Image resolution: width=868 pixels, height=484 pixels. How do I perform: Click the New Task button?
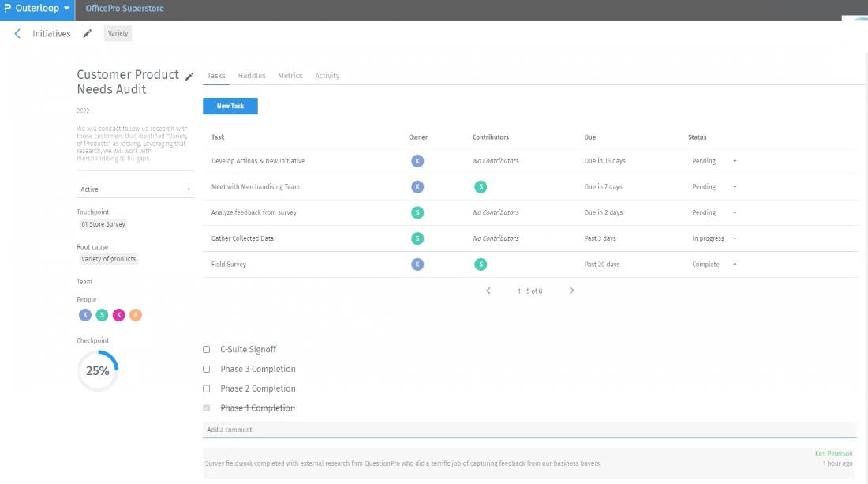(230, 106)
